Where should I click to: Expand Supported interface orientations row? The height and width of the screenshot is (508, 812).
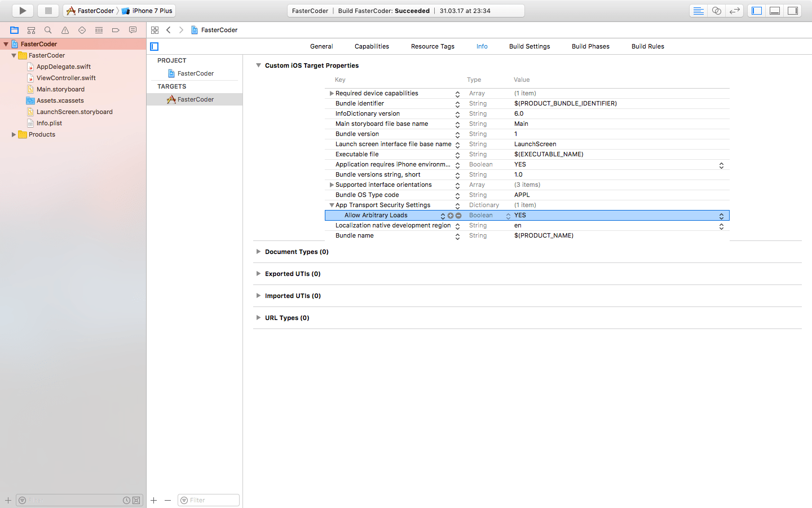pyautogui.click(x=332, y=185)
